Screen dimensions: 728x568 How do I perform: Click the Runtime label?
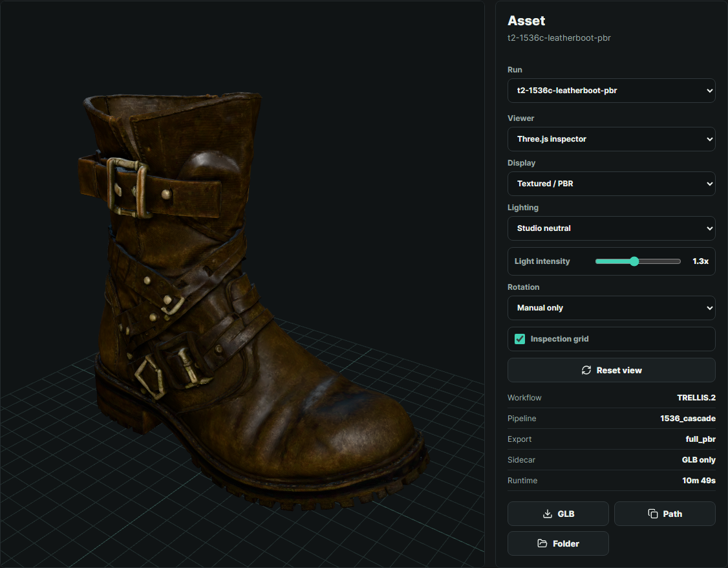[522, 480]
